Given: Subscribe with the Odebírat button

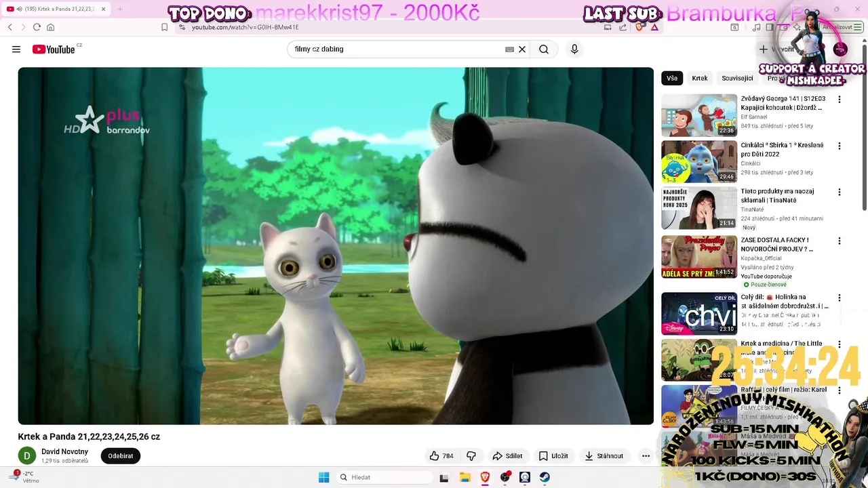Looking at the screenshot, I should (x=121, y=456).
